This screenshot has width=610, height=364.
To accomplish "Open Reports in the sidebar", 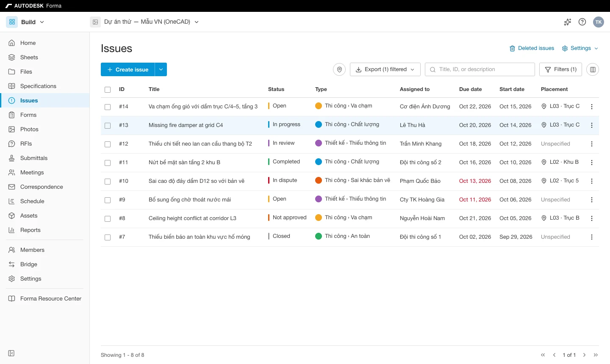I will tap(45, 230).
